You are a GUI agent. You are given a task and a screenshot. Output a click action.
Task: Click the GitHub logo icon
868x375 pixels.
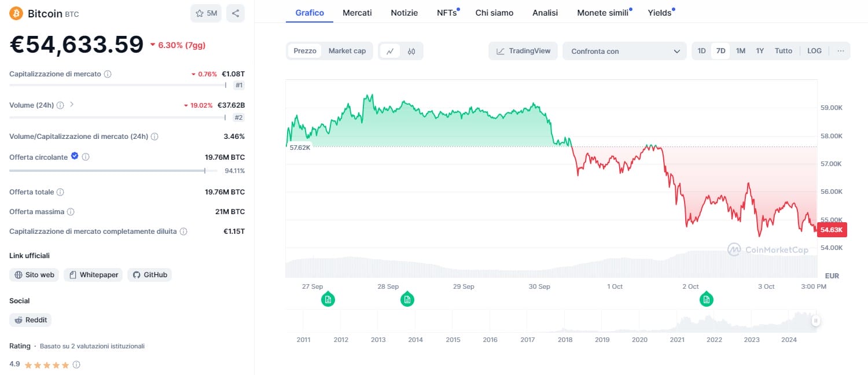(137, 275)
